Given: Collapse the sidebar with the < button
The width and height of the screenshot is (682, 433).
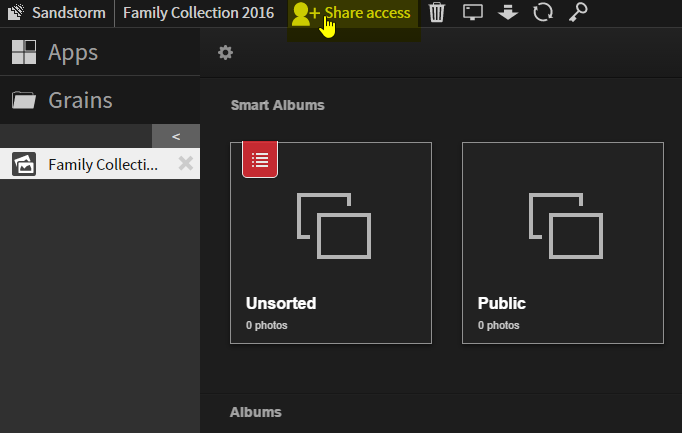Looking at the screenshot, I should 176,136.
